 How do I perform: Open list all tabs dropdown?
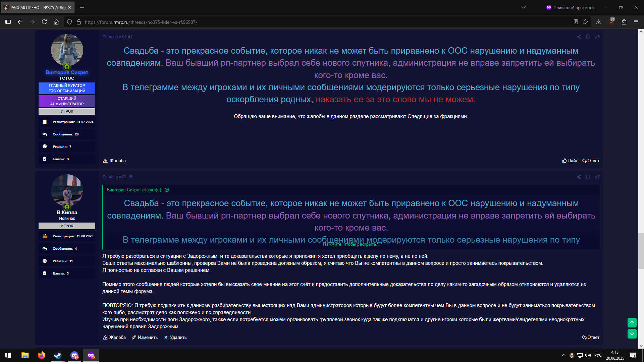pyautogui.click(x=523, y=7)
